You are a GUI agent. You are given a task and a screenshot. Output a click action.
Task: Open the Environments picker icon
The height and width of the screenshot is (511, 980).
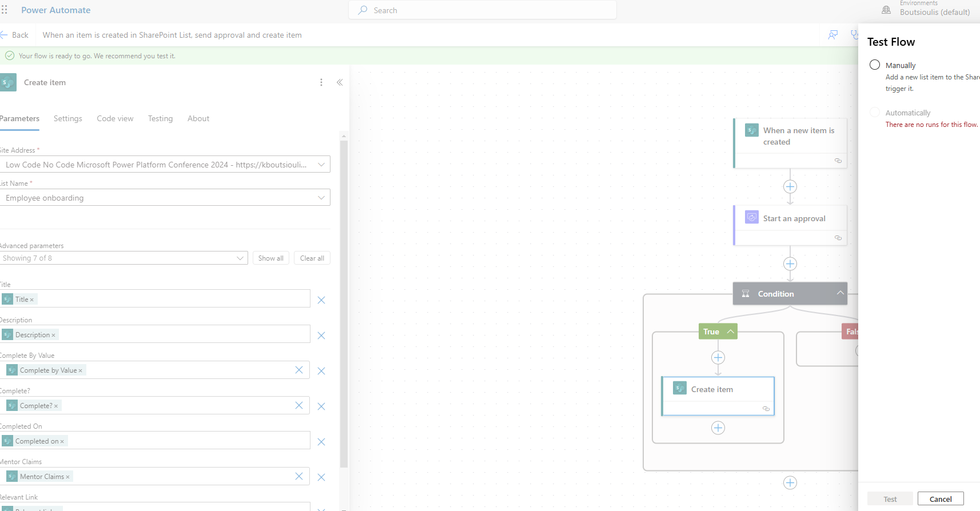[886, 10]
